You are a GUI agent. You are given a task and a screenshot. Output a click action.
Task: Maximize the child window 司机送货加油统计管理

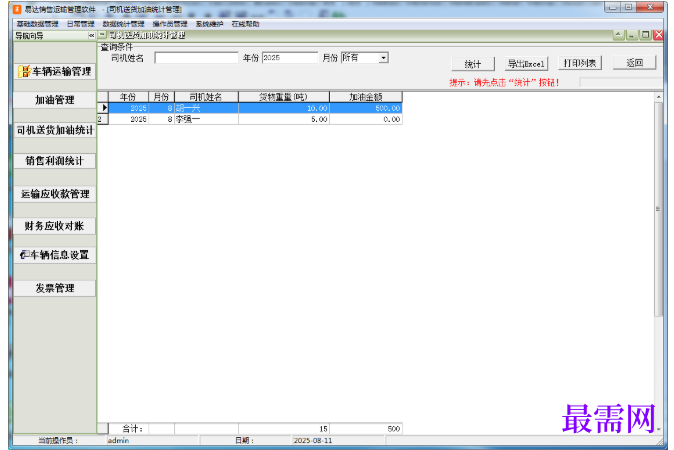coord(645,35)
